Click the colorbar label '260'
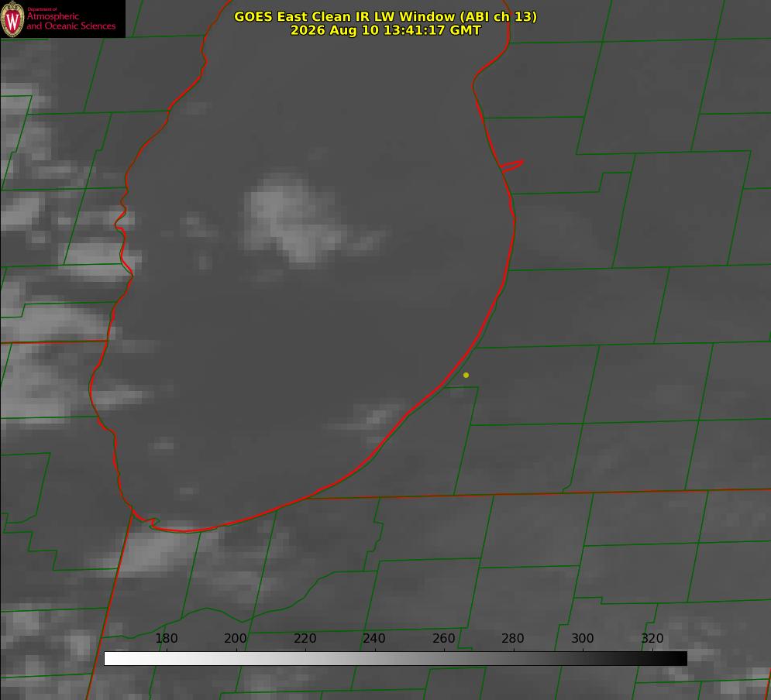Image resolution: width=771 pixels, height=700 pixels. 443,638
